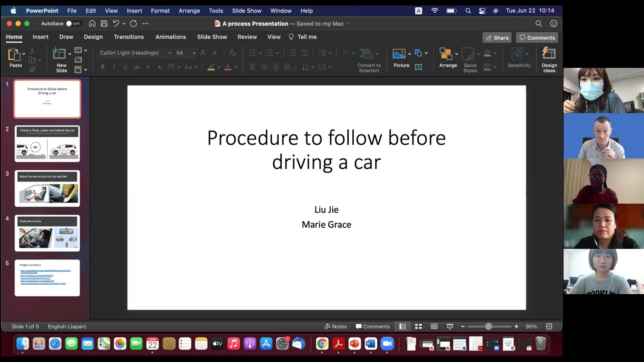
Task: Expand the Paste options arrow
Action: pyautogui.click(x=24, y=54)
